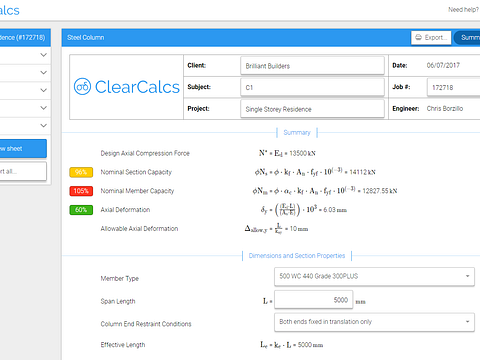Click the Design Axial Compression Force label
480x360 pixels.
(145, 153)
